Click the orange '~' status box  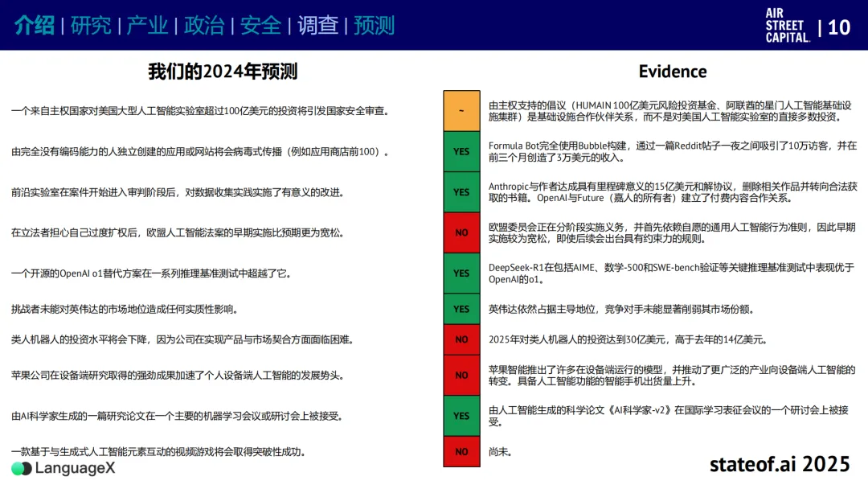(461, 111)
